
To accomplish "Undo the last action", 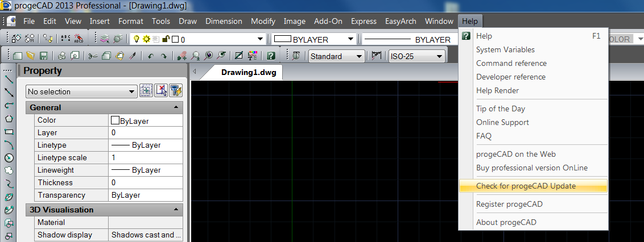I will pos(150,56).
